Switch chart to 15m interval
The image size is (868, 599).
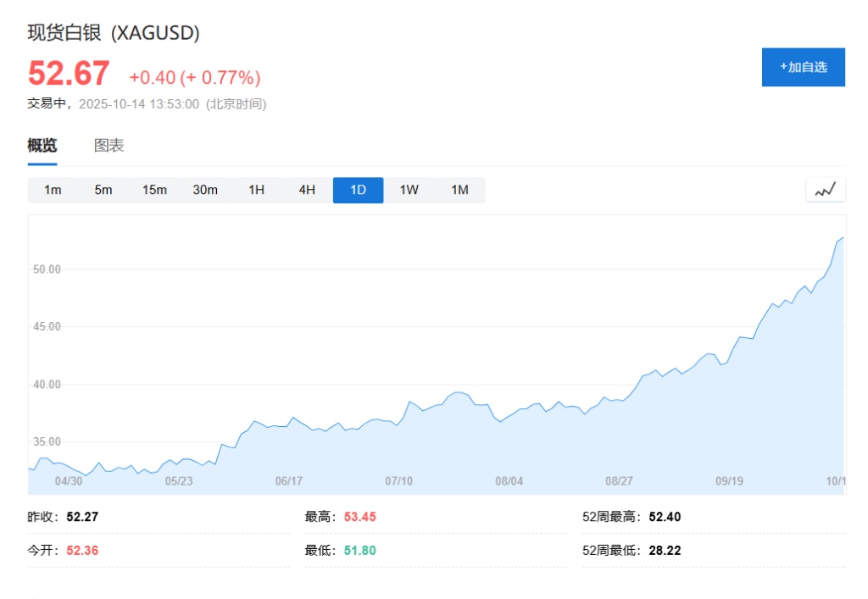tap(154, 190)
